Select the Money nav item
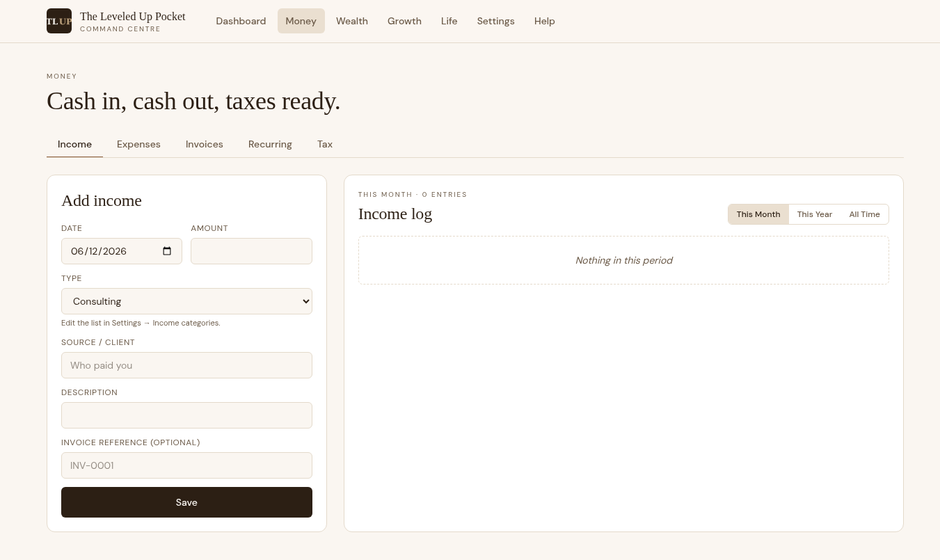 click(x=301, y=21)
